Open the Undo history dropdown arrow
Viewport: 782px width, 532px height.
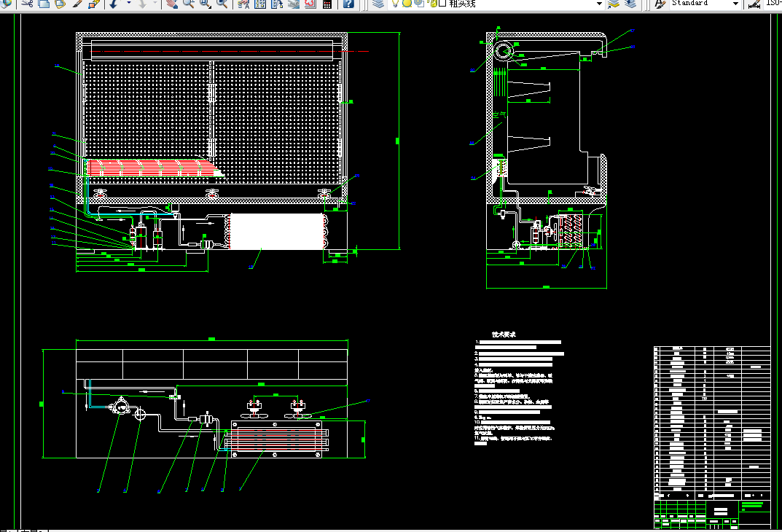[129, 4]
